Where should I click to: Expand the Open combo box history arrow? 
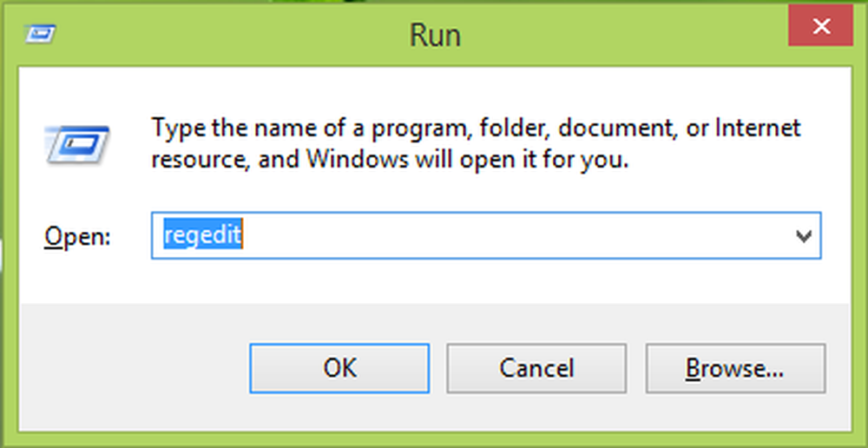[803, 236]
